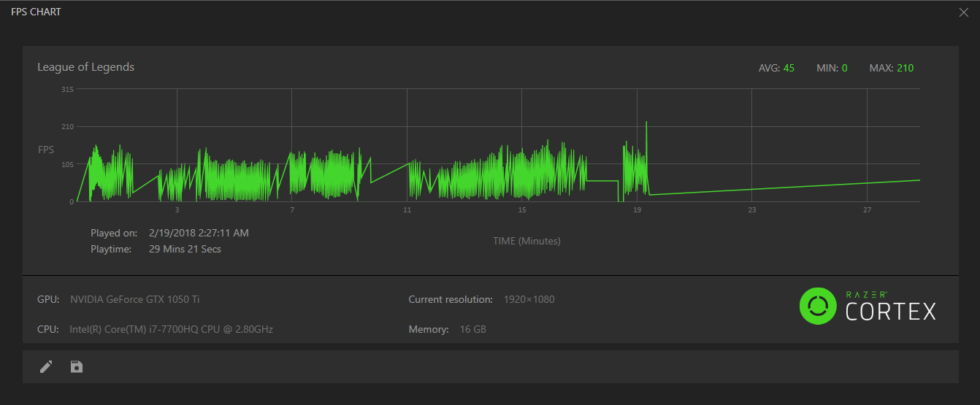Click the Memory value 16 GB
This screenshot has width=980, height=405.
click(472, 329)
